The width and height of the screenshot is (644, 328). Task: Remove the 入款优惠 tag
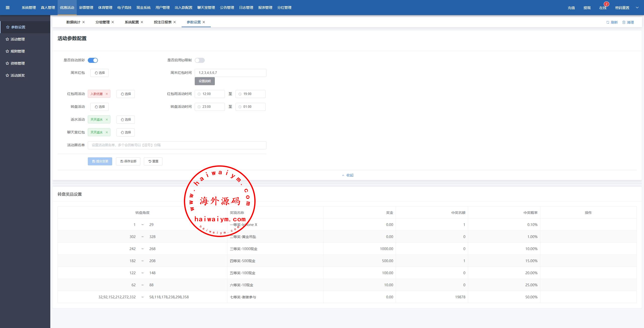point(107,94)
